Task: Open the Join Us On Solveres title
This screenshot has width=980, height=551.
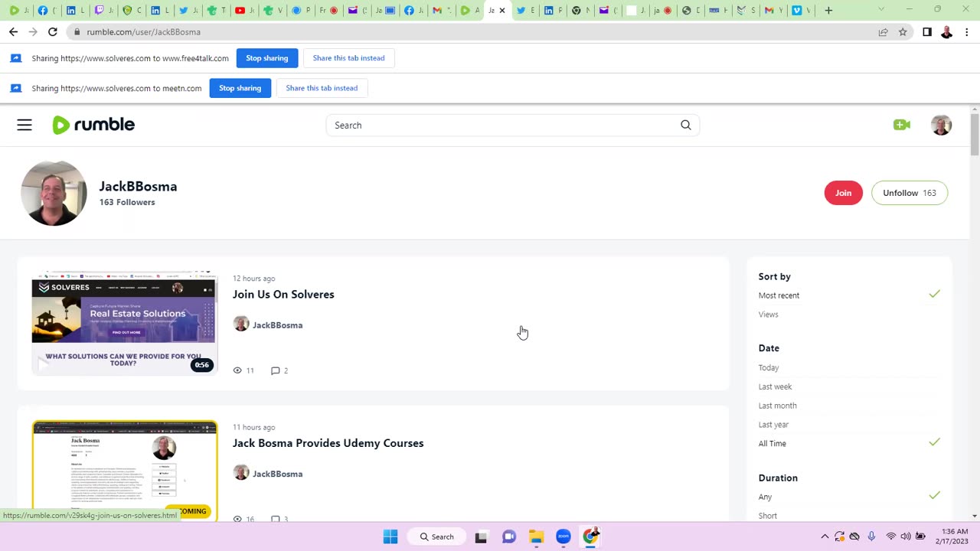Action: tap(283, 295)
